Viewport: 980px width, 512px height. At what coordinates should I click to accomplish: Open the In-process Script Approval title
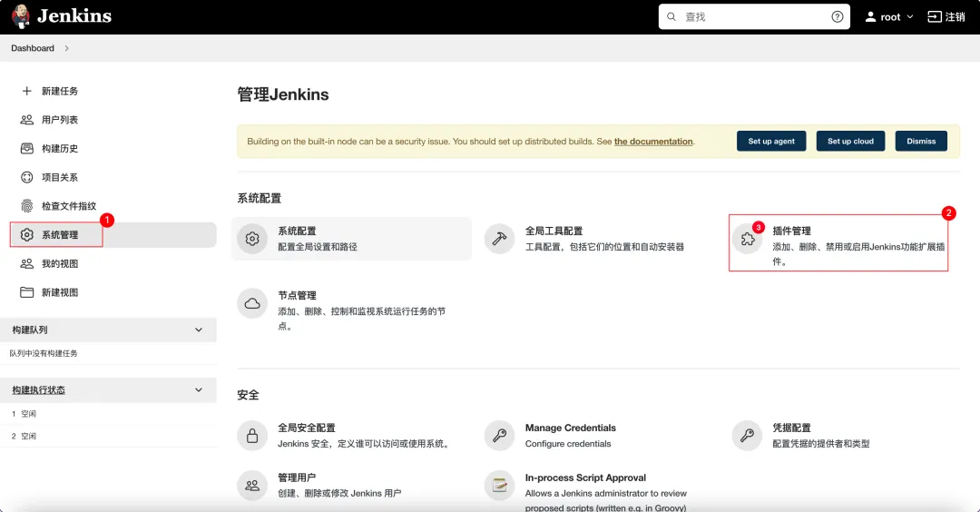[x=585, y=478]
